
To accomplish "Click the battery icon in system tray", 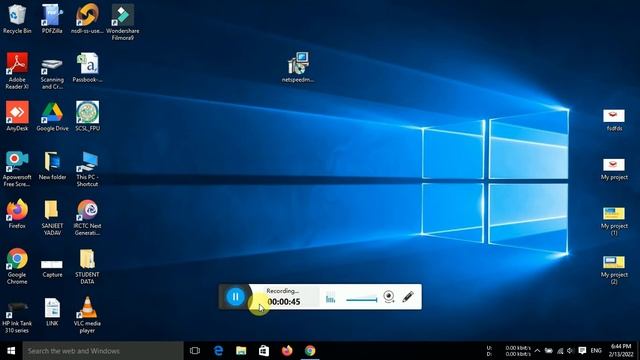I will tap(549, 351).
